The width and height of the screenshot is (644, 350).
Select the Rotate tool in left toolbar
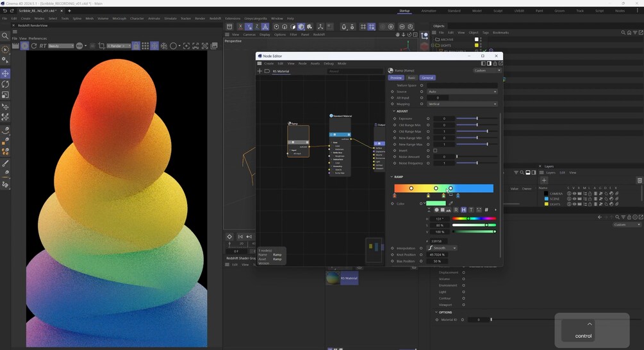click(x=5, y=84)
